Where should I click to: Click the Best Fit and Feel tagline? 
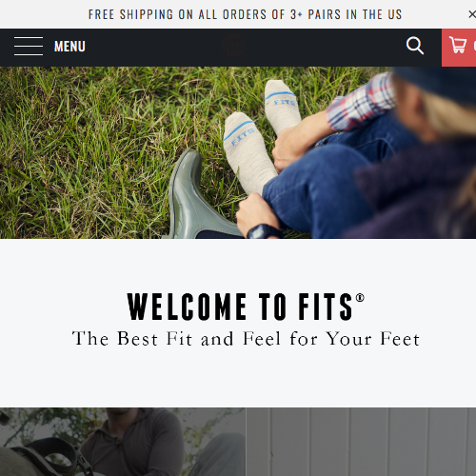[x=246, y=339]
